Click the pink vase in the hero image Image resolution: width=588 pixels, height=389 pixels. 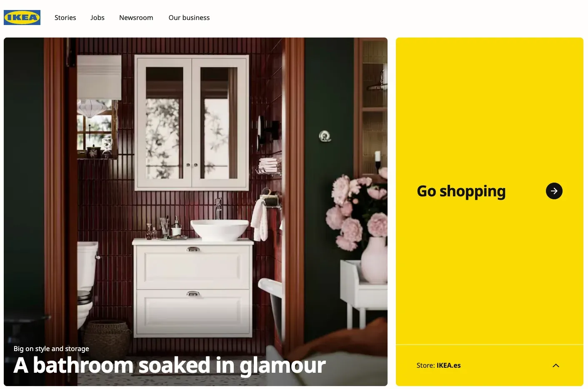click(x=374, y=260)
